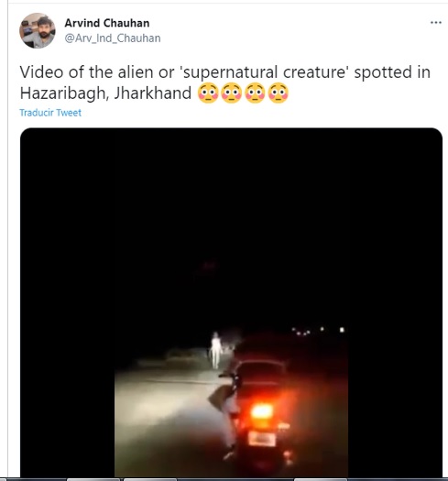Click the distant street lights in video
The height and width of the screenshot is (481, 448).
(318, 331)
